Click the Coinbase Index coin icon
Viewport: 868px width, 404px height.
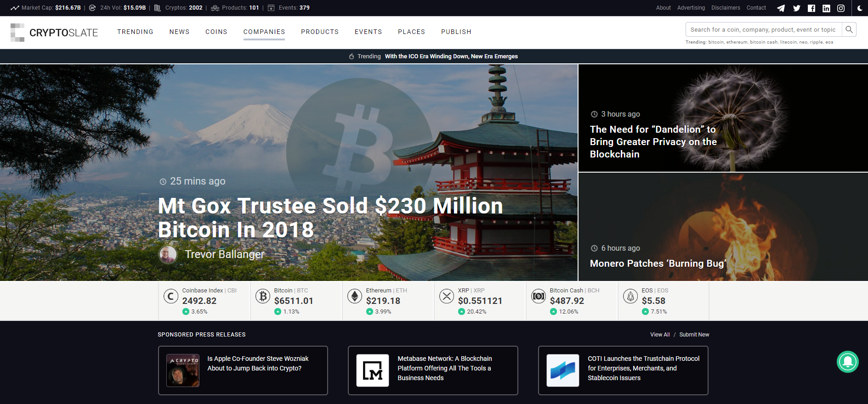(x=171, y=296)
